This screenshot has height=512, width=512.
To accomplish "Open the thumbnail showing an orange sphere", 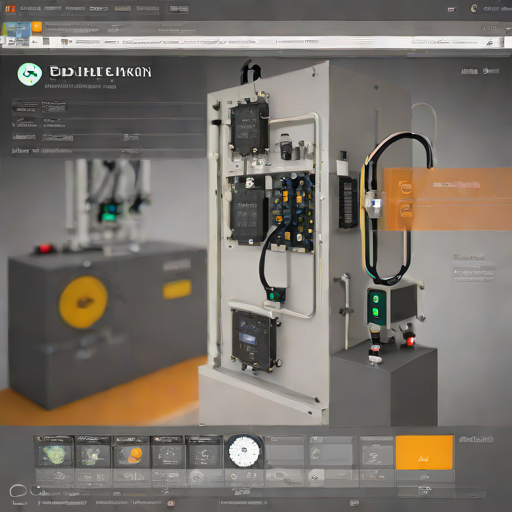I will [x=131, y=452].
